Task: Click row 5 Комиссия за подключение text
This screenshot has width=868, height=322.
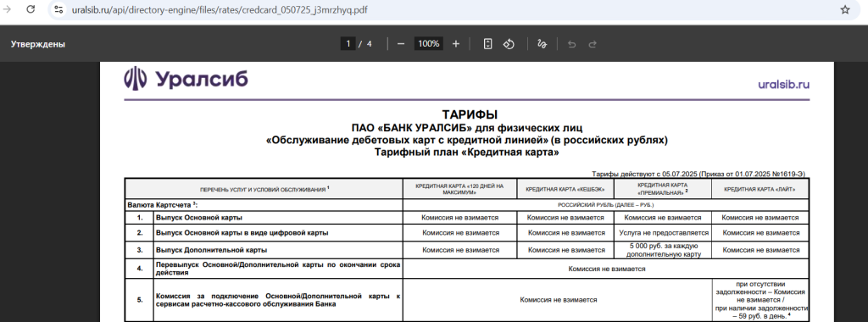Action: [x=278, y=300]
